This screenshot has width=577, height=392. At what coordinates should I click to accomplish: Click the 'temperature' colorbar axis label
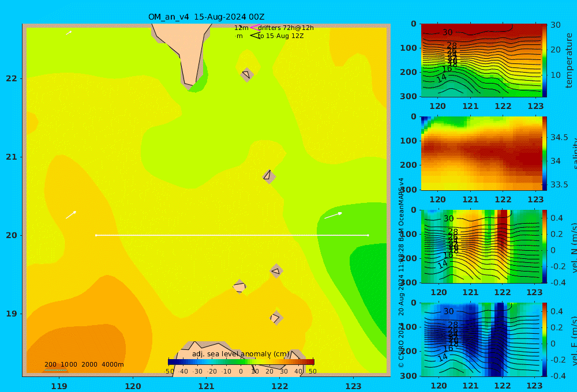(569, 61)
